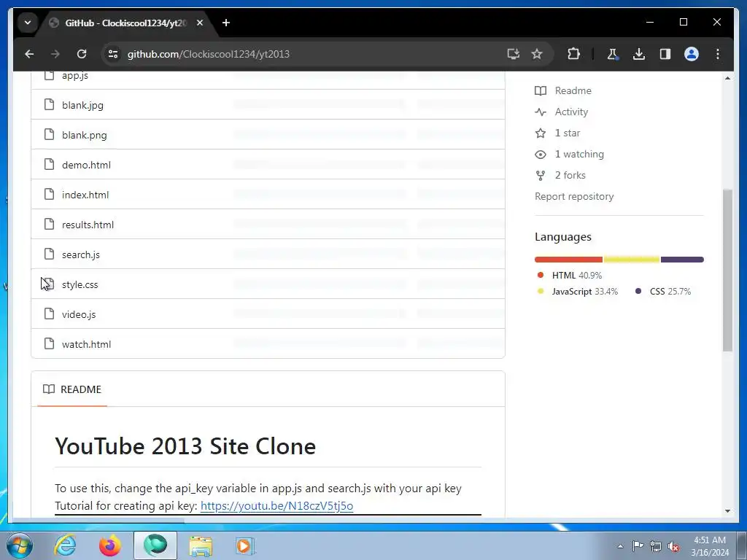Open the search.js file
Viewport: 747px width, 560px height.
coord(81,254)
